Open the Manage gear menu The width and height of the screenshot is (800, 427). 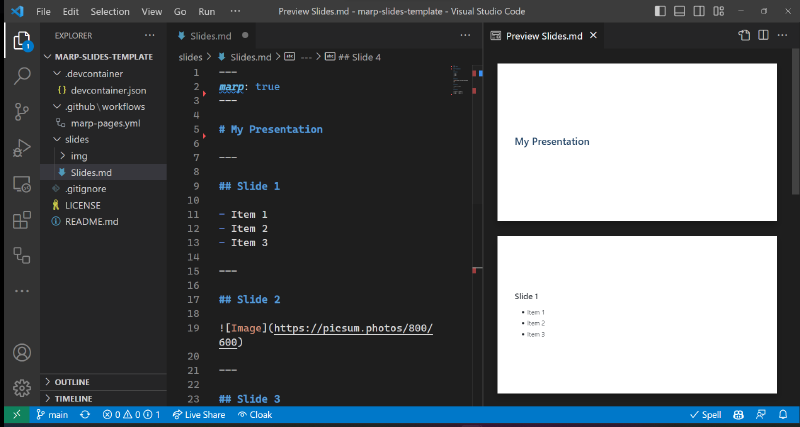22,387
